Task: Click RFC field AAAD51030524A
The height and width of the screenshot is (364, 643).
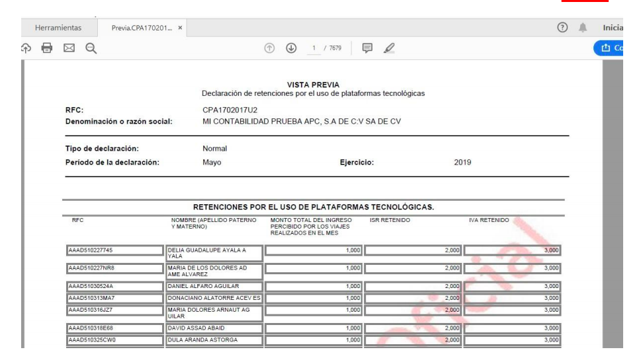Action: point(114,286)
